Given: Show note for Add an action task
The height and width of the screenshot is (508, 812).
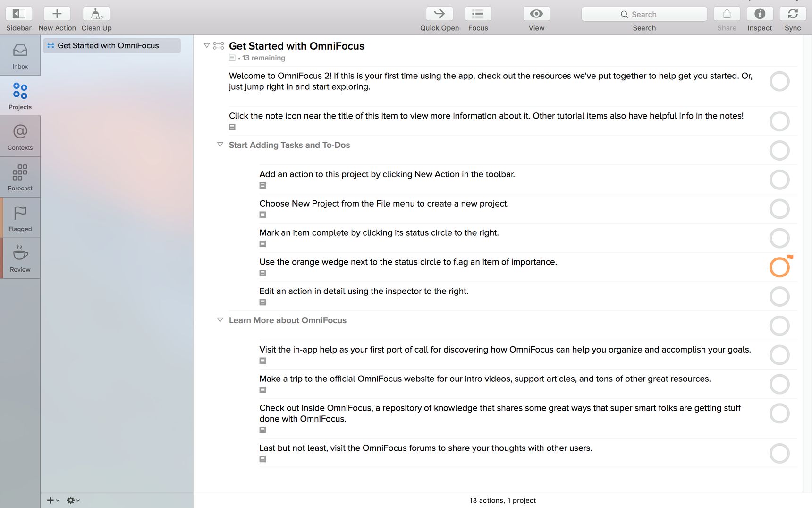Looking at the screenshot, I should pyautogui.click(x=262, y=185).
